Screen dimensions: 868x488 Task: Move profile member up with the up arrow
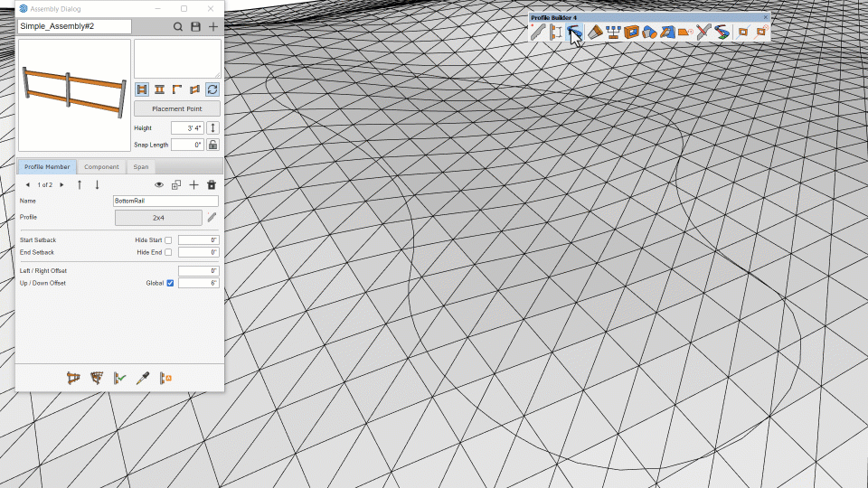coord(79,184)
